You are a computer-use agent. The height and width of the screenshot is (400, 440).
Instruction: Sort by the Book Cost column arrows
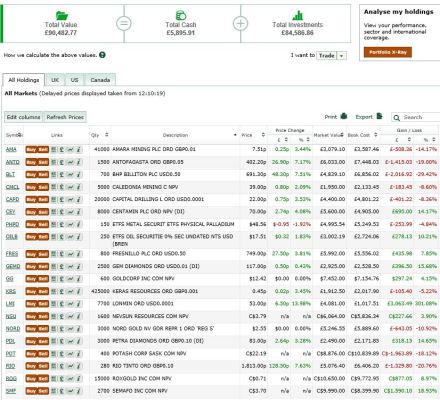tap(376, 135)
